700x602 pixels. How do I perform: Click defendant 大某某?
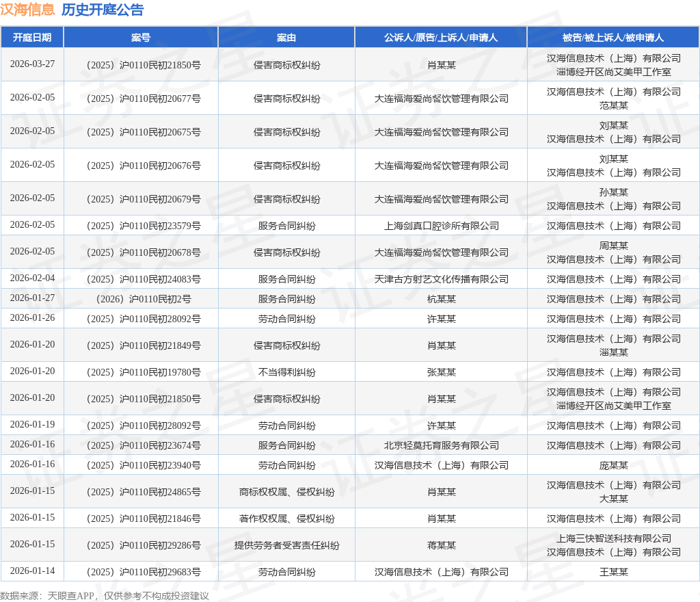[614, 499]
